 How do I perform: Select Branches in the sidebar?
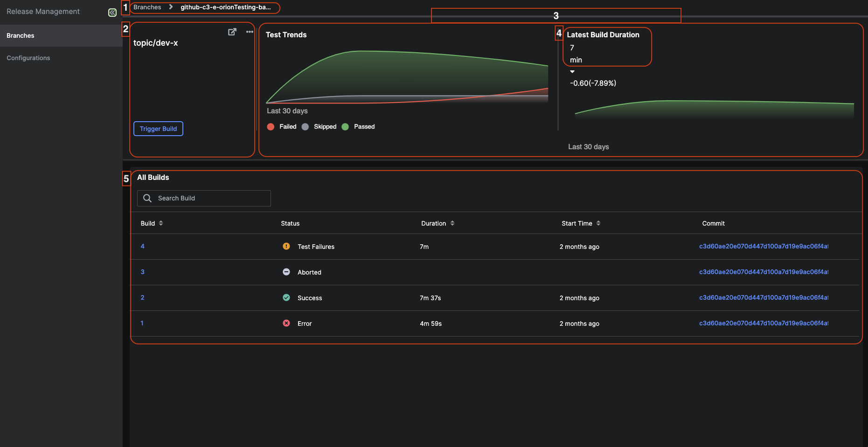(21, 35)
